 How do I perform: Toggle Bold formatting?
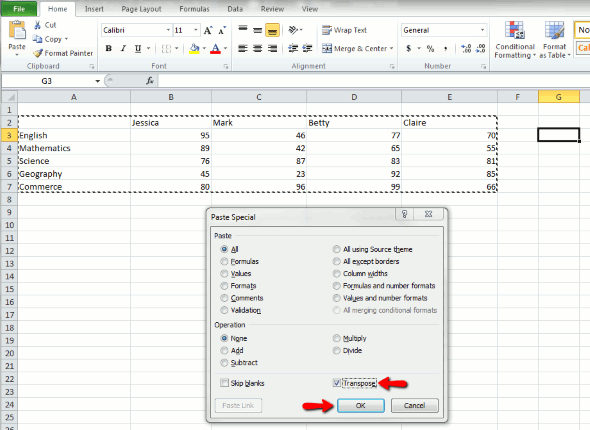coord(108,48)
